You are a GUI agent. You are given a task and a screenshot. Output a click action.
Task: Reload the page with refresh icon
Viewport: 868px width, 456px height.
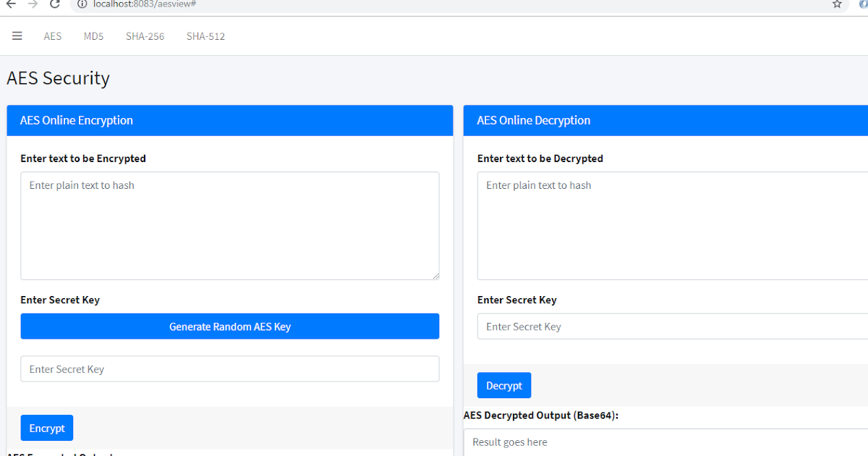coord(54,4)
